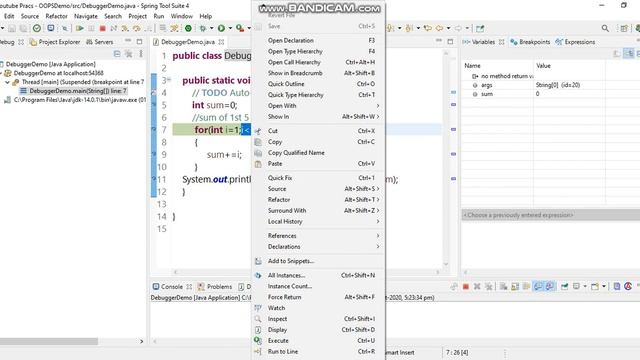Expand the References submenu
The height and width of the screenshot is (360, 640).
[x=318, y=236]
